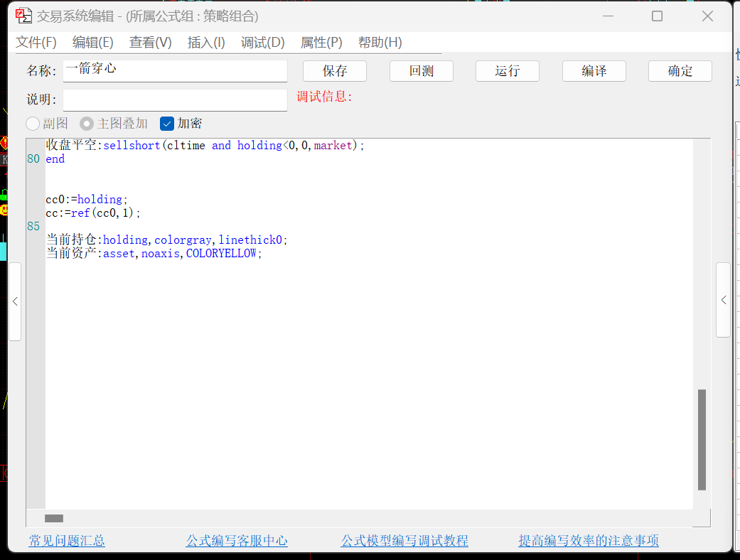740x560 pixels.
Task: Run a backtest with 回测 button
Action: tap(422, 71)
